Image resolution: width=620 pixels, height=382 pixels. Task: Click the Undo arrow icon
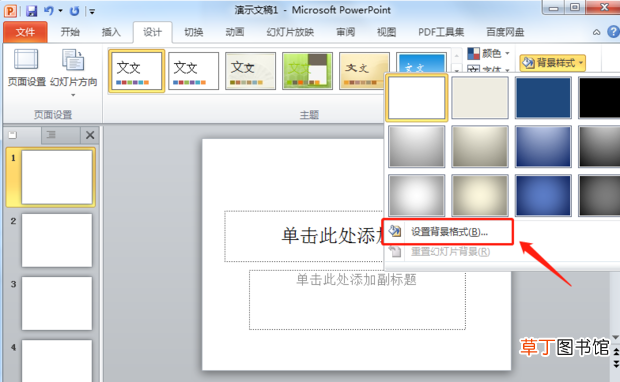pyautogui.click(x=49, y=11)
